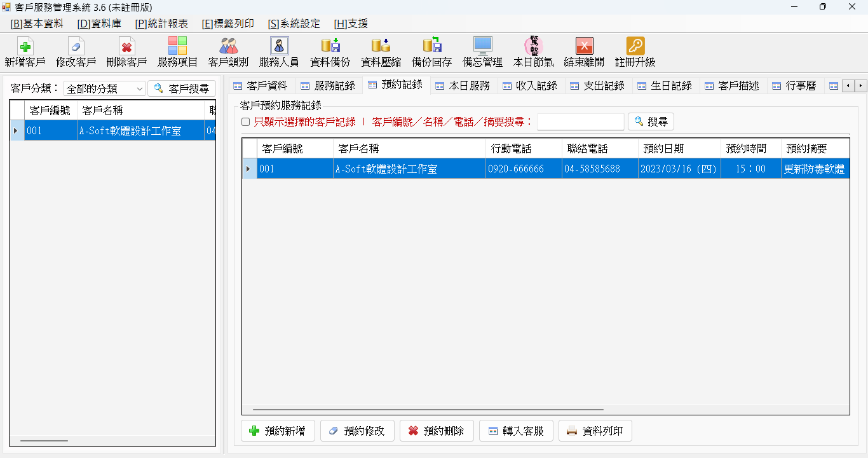
Task: Click the 結束離開 exit icon
Action: (584, 46)
